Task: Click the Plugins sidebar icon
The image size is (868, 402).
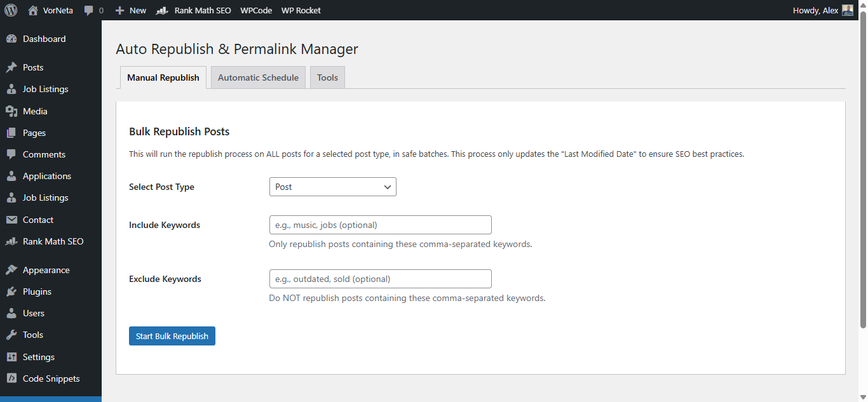Action: (x=13, y=291)
